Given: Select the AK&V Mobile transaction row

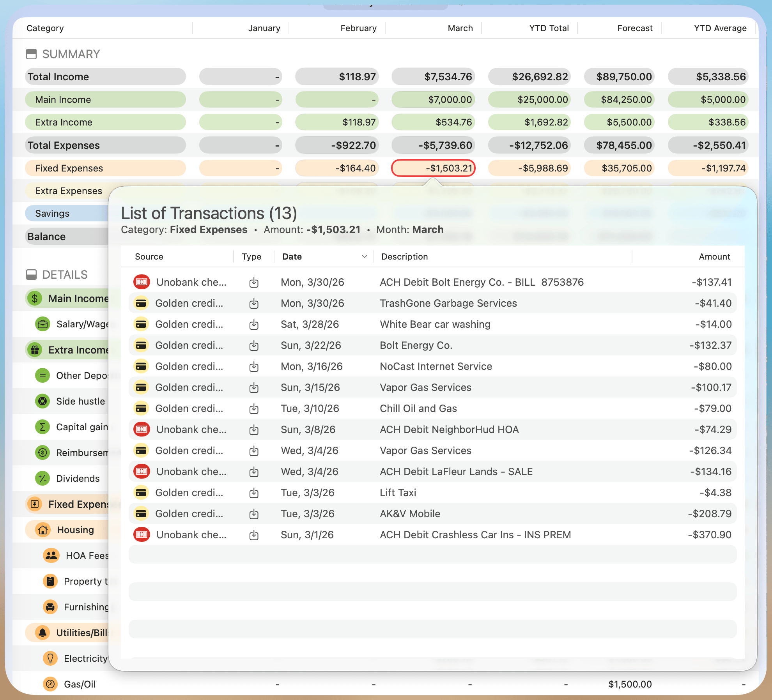Looking at the screenshot, I should (x=432, y=513).
